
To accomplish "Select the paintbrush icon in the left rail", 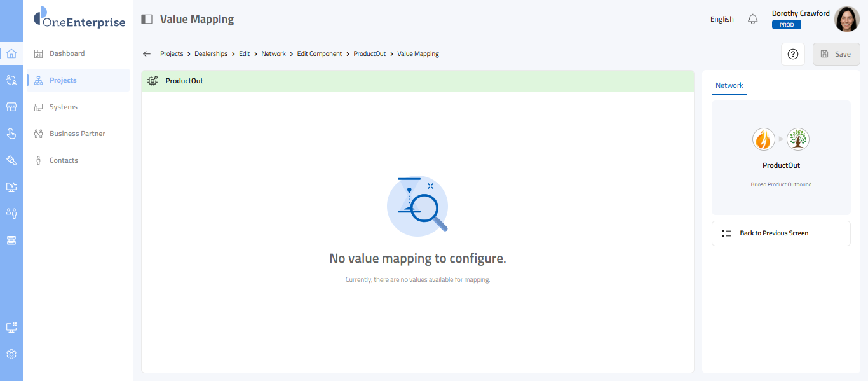I will point(11,160).
